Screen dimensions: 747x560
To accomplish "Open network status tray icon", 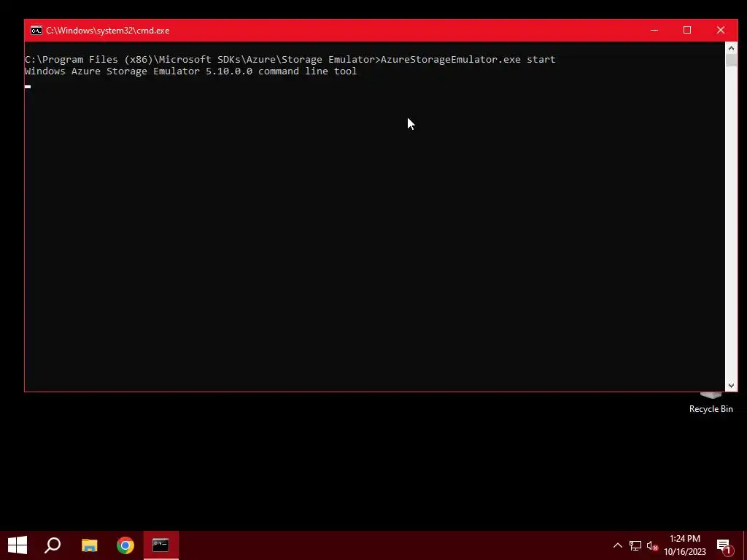I will [635, 545].
